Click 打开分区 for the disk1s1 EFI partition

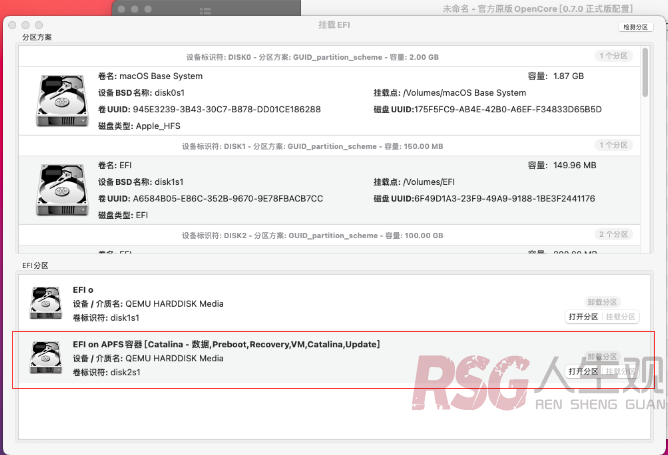(583, 316)
